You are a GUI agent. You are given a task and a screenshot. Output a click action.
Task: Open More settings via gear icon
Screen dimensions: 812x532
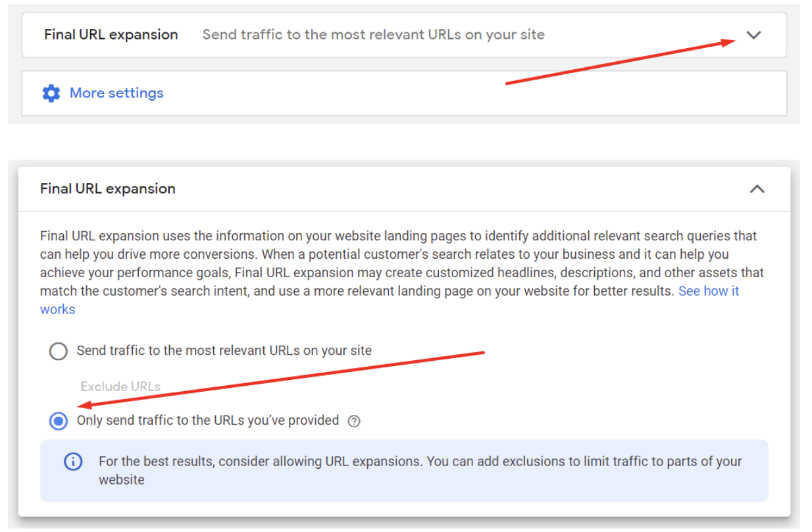pos(51,93)
